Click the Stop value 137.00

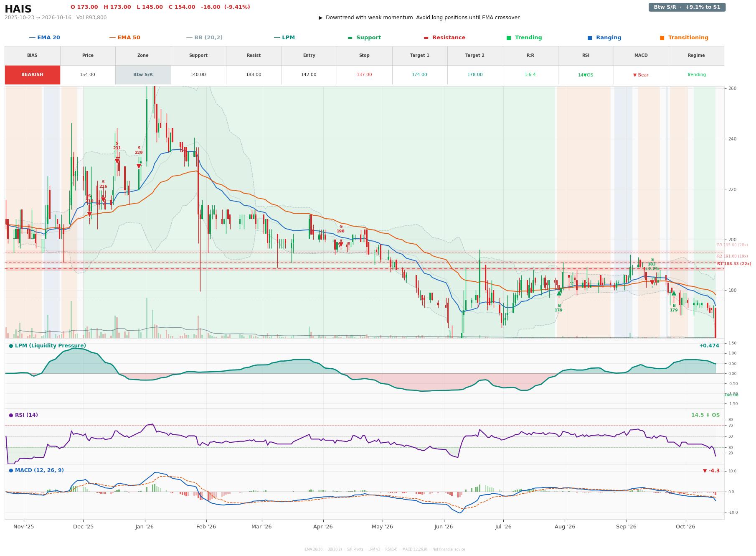(364, 75)
